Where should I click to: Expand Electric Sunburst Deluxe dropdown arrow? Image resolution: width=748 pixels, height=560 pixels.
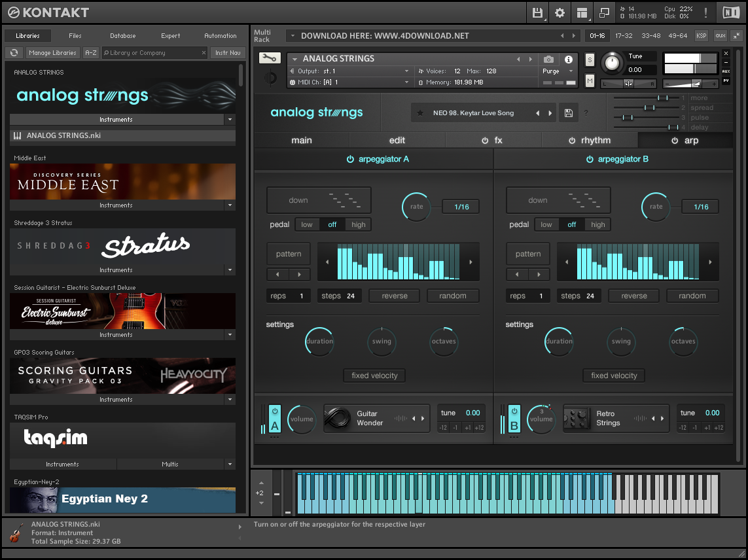pos(230,335)
